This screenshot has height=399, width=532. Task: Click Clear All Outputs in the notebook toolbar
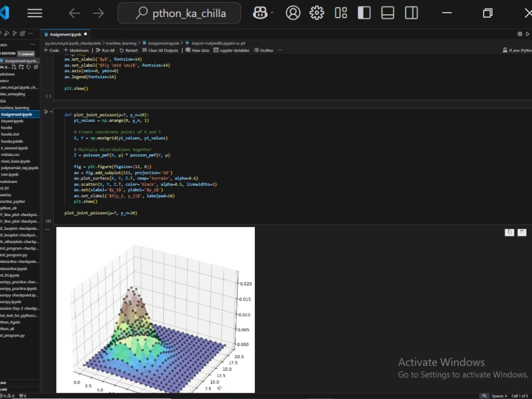click(161, 50)
